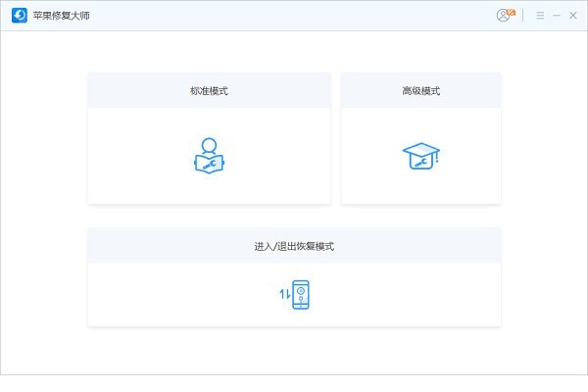
Task: Select the 高级模式 header label
Action: (x=420, y=91)
